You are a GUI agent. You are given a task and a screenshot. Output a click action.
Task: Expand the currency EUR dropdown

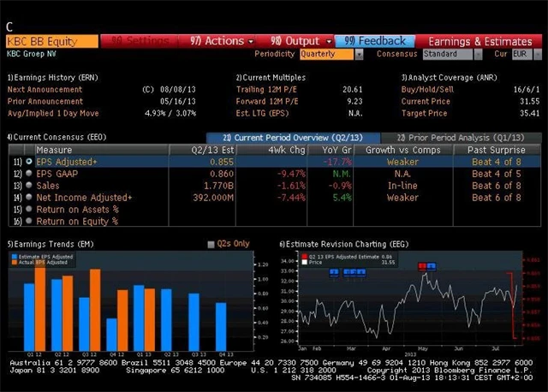pyautogui.click(x=524, y=54)
